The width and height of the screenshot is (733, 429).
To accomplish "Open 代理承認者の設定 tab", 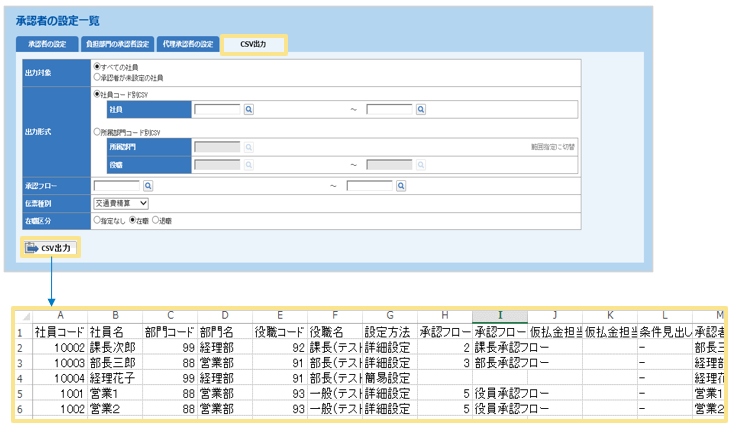I will coord(188,44).
